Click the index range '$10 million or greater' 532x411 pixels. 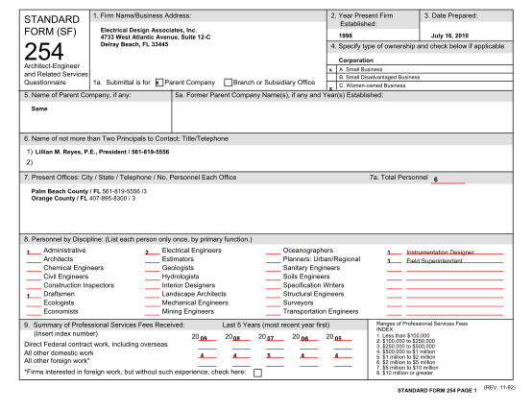pos(404,373)
